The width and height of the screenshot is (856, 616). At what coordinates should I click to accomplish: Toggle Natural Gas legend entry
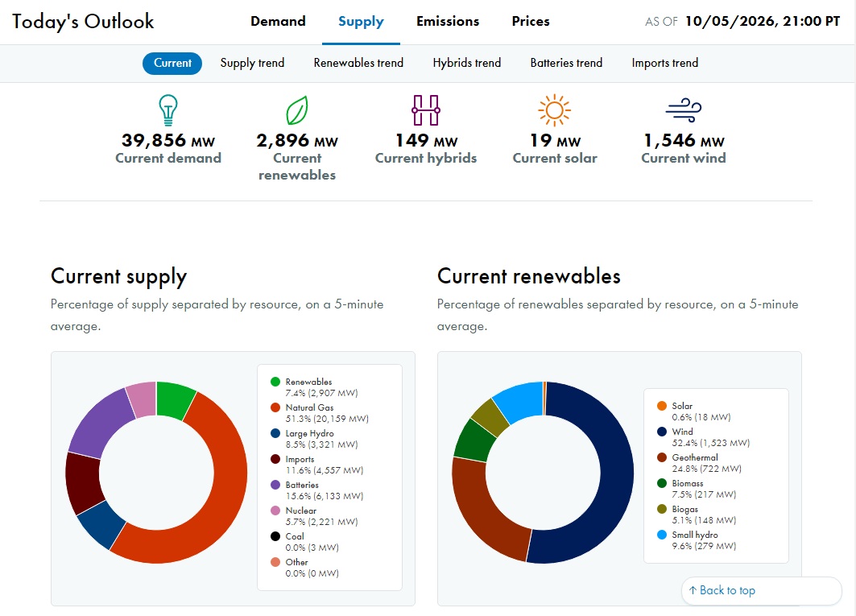[320, 413]
